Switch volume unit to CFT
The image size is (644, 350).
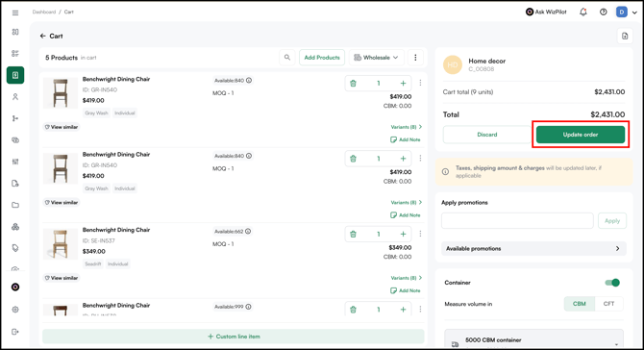click(608, 304)
